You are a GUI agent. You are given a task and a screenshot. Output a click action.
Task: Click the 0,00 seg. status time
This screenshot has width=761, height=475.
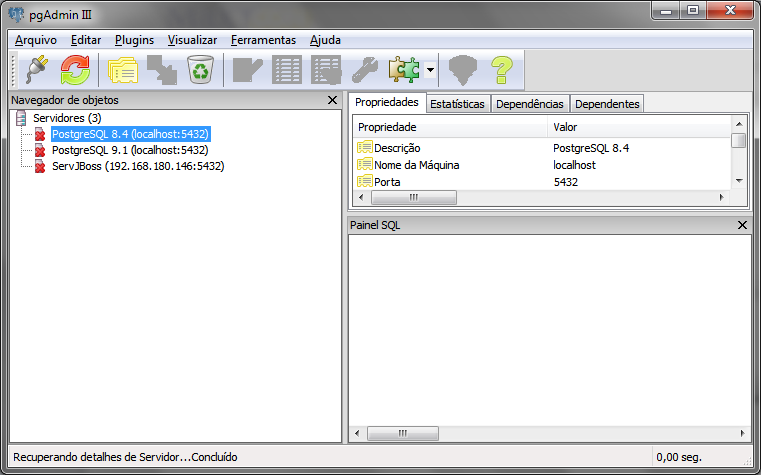678,457
